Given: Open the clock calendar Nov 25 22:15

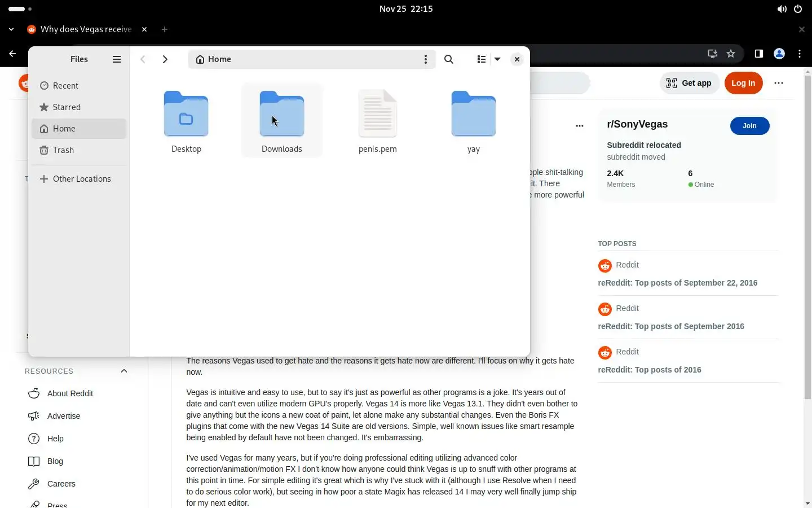Looking at the screenshot, I should pos(406,9).
